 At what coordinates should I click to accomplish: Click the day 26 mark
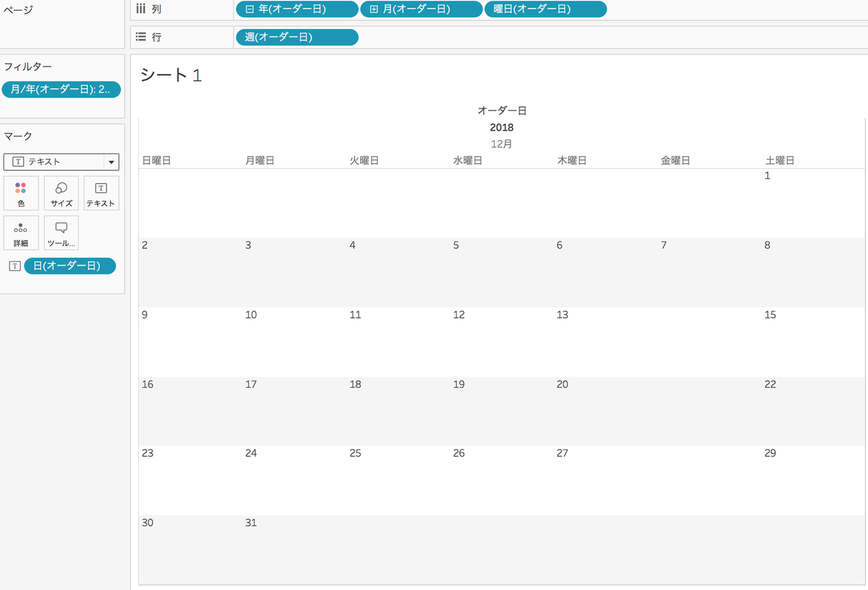tap(459, 453)
